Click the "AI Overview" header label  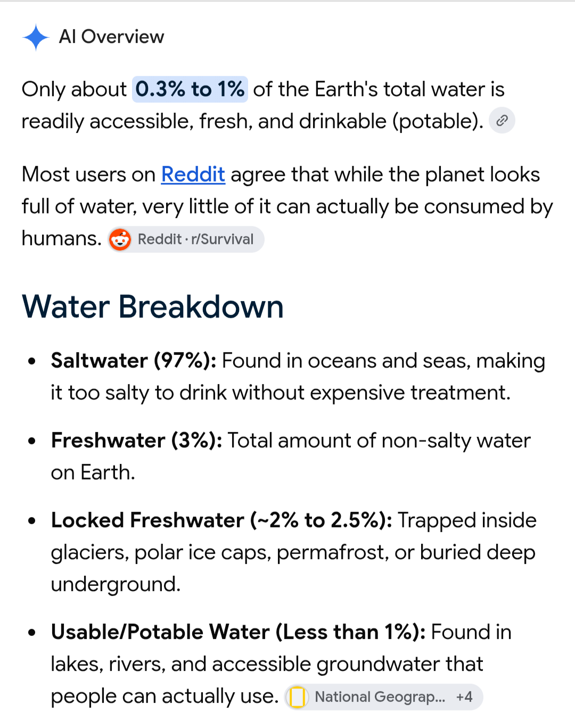(x=111, y=37)
